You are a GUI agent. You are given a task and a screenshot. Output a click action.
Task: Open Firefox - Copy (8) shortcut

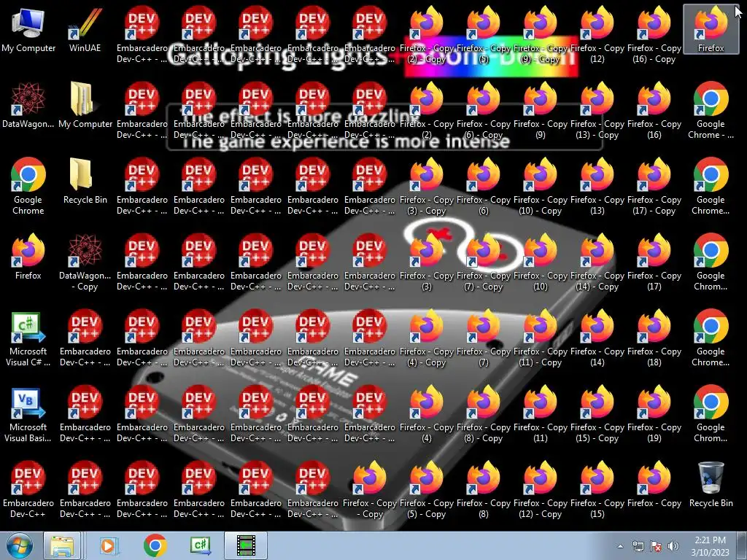483,490
